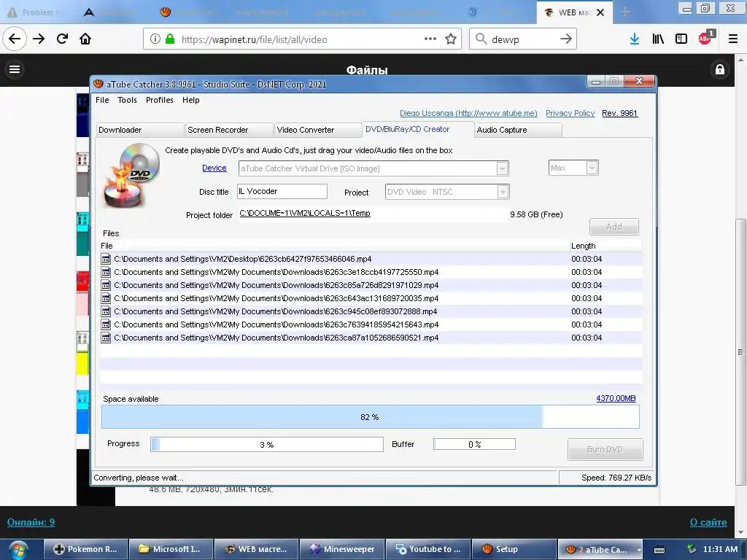Open the Firefox hamburger menu
Screen dimensions: 747x560
click(733, 39)
